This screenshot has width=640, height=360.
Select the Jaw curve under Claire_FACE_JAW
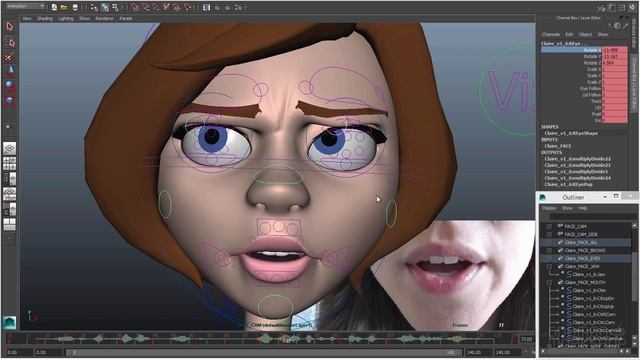click(x=588, y=275)
